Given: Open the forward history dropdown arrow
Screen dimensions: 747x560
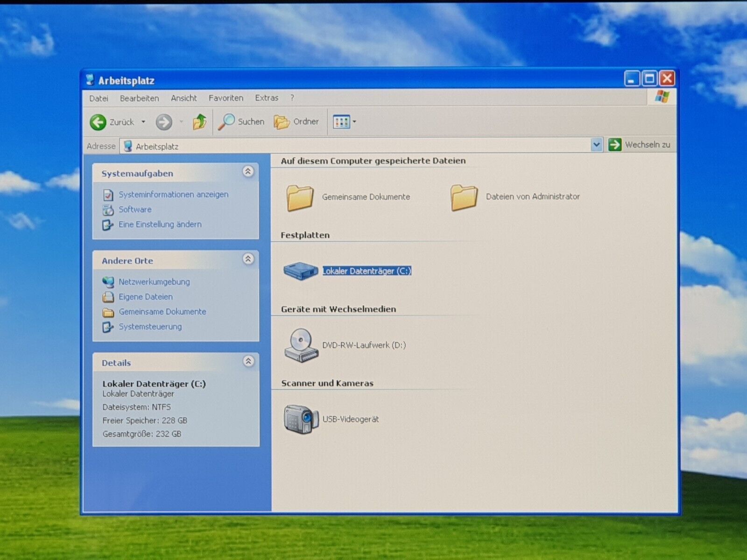Looking at the screenshot, I should (181, 122).
